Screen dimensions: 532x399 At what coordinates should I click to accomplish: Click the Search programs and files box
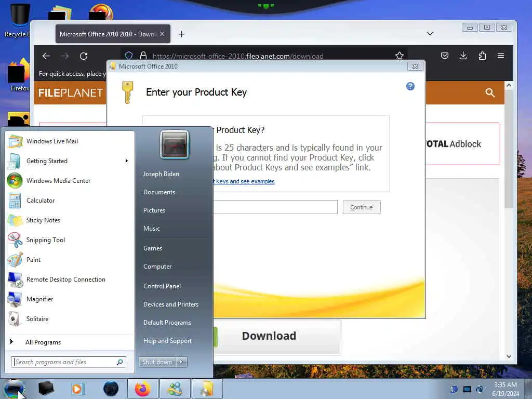[68, 362]
